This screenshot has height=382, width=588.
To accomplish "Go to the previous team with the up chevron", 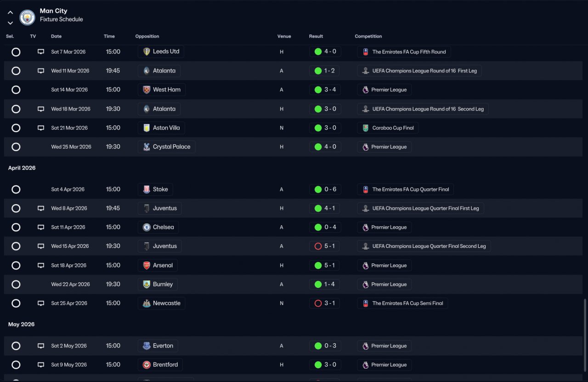I will click(x=10, y=13).
